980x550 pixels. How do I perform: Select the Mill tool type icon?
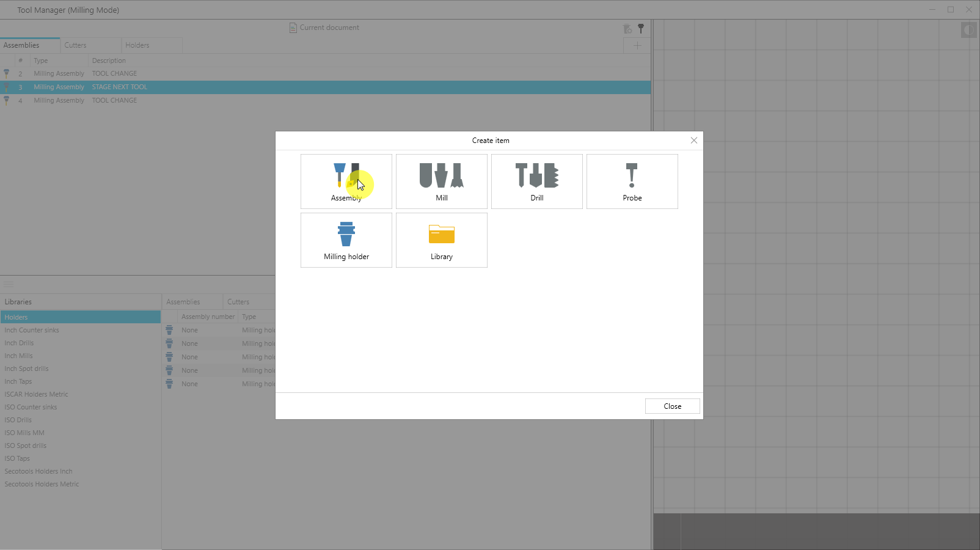tap(441, 181)
